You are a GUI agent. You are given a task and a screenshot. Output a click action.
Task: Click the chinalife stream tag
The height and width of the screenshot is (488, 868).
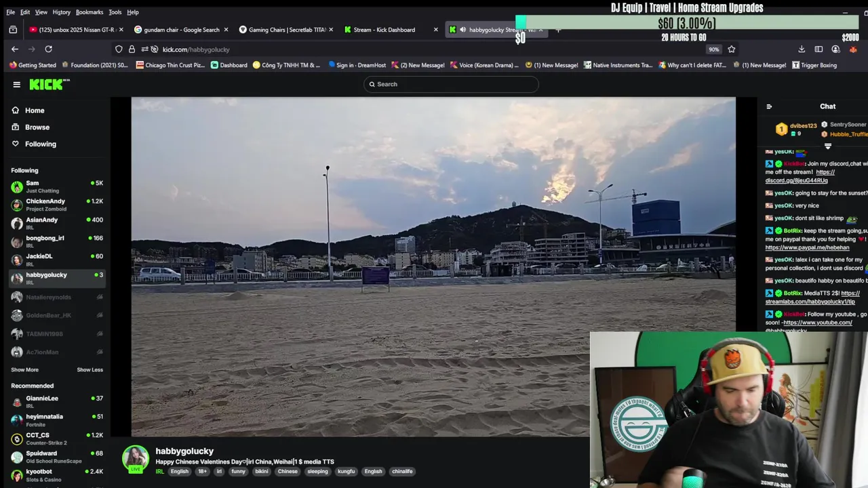pyautogui.click(x=402, y=471)
